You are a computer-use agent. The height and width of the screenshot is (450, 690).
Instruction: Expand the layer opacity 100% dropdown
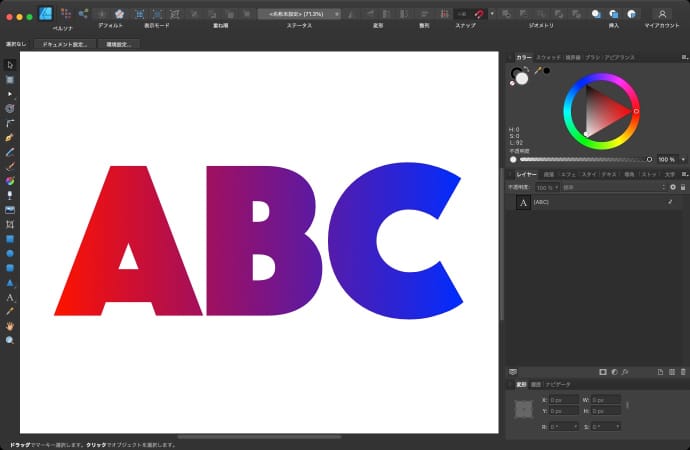(x=545, y=187)
